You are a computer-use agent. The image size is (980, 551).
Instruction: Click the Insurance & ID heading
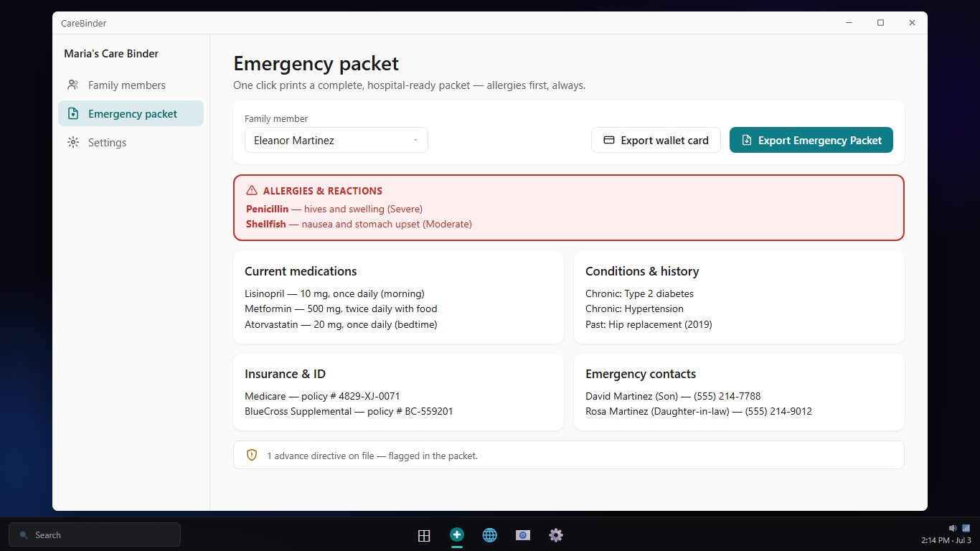point(285,374)
